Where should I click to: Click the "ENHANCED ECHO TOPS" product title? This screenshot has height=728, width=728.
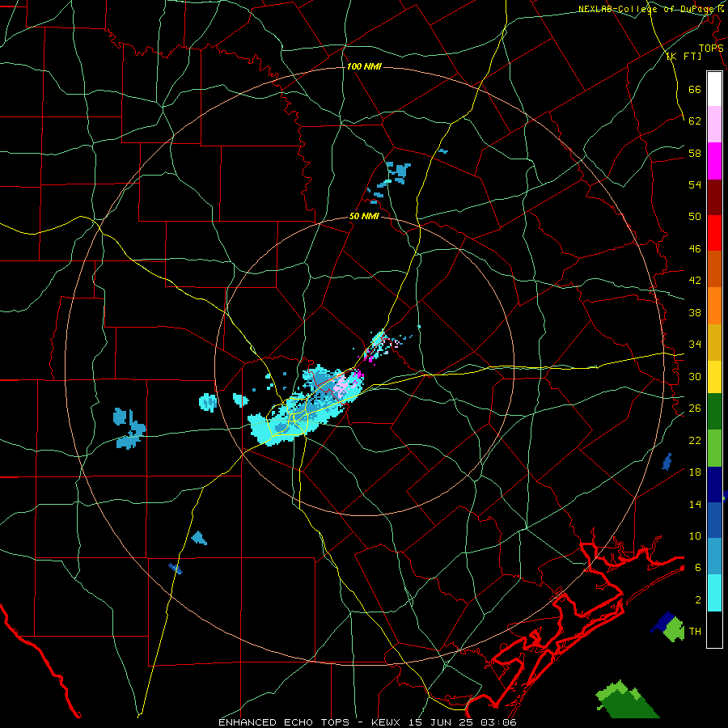click(284, 722)
